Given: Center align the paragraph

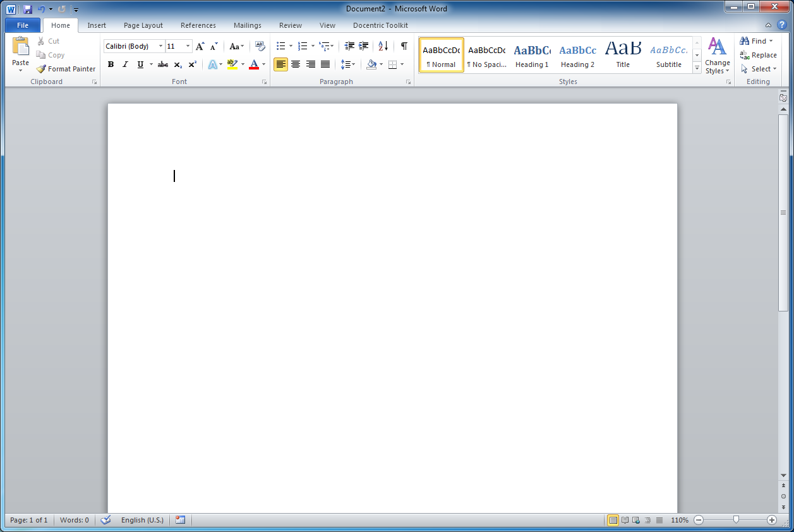Looking at the screenshot, I should (x=296, y=64).
